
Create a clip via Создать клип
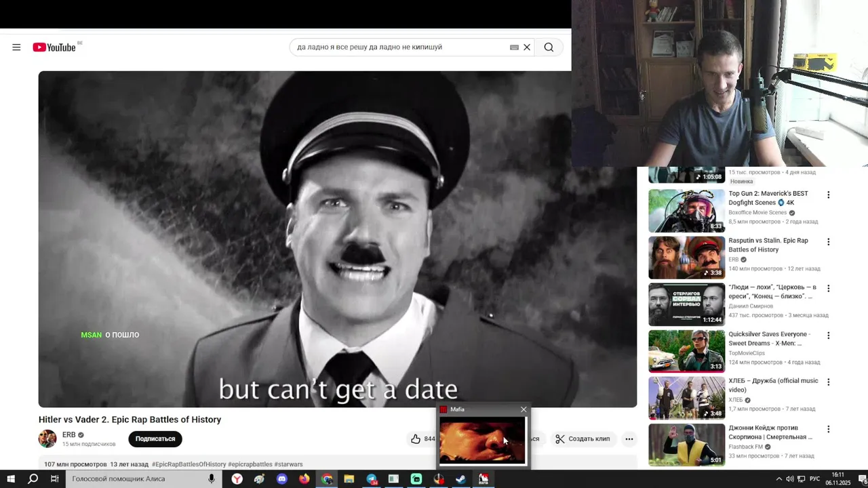582,439
